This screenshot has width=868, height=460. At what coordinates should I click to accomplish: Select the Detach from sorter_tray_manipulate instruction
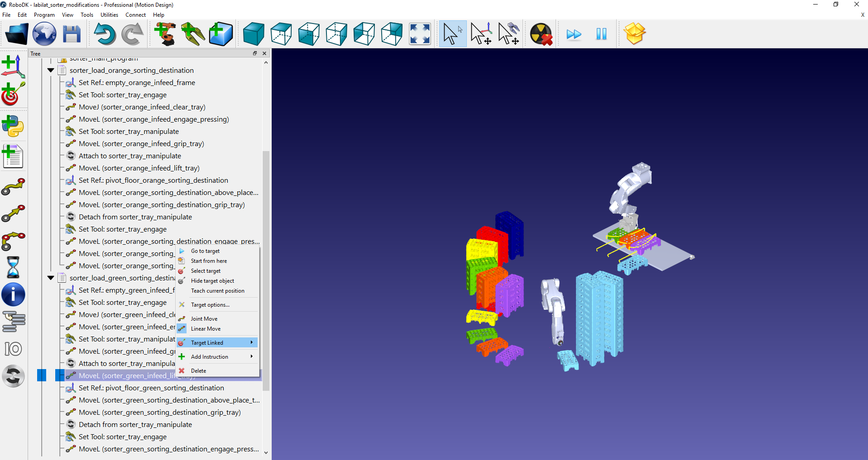tap(135, 217)
